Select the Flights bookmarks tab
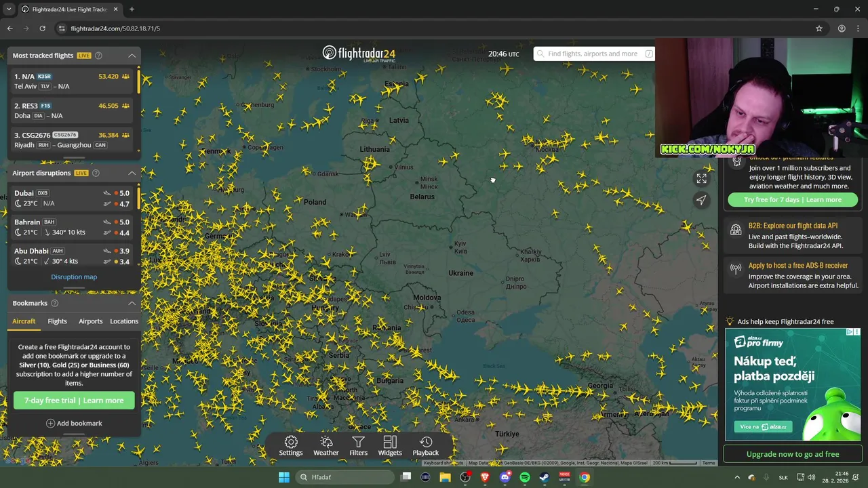868x488 pixels. [x=57, y=321]
